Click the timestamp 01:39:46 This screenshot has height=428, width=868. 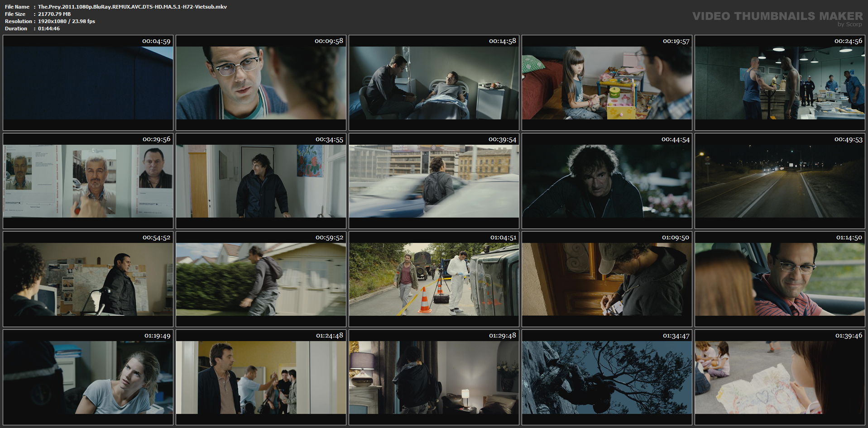point(849,336)
